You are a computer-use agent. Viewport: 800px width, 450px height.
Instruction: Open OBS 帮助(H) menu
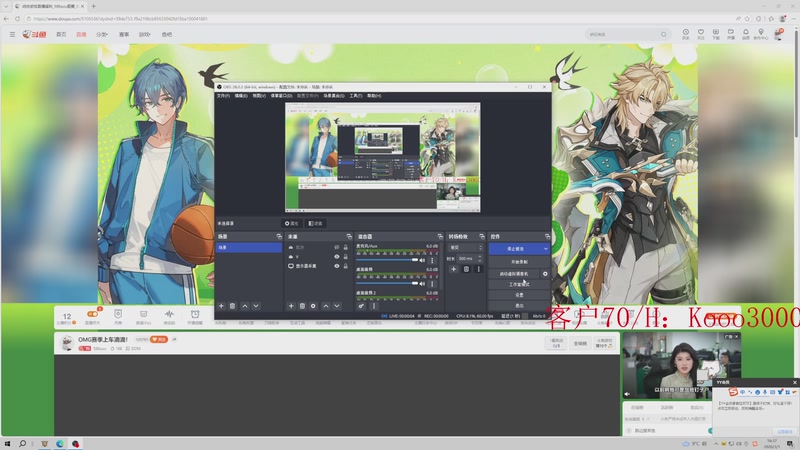(x=374, y=95)
